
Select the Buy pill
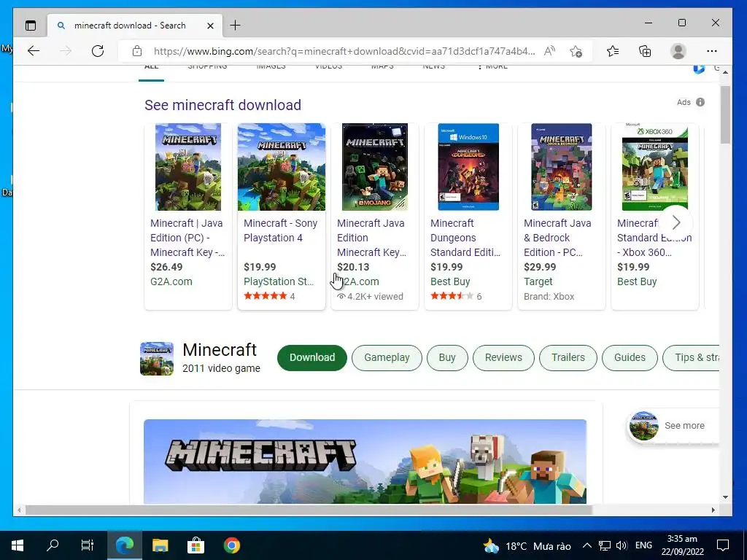[447, 357]
